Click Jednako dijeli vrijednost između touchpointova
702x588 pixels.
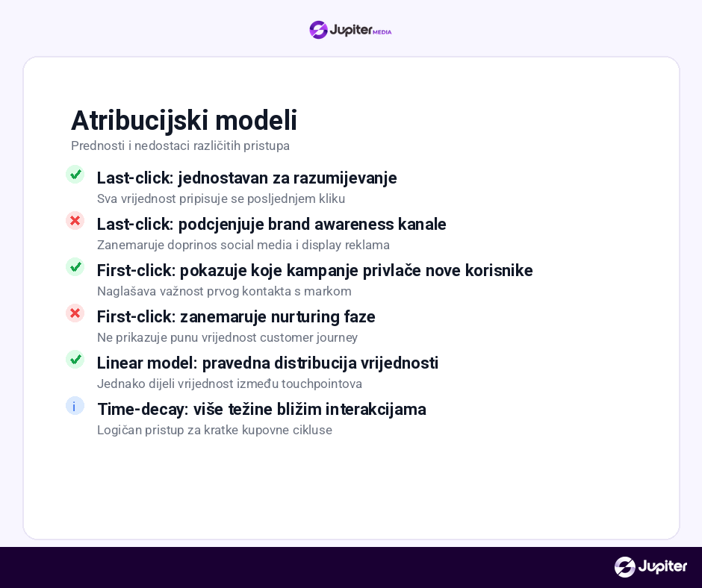click(230, 384)
